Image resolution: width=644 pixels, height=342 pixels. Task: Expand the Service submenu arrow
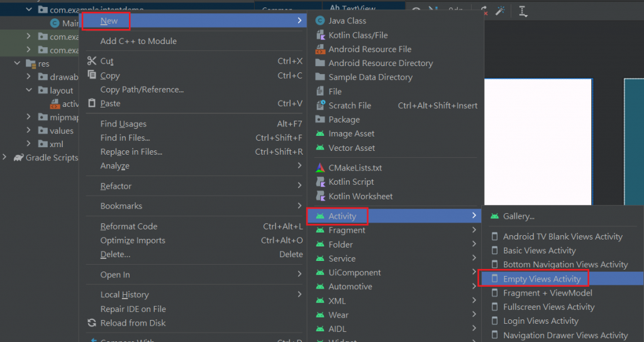pyautogui.click(x=474, y=258)
